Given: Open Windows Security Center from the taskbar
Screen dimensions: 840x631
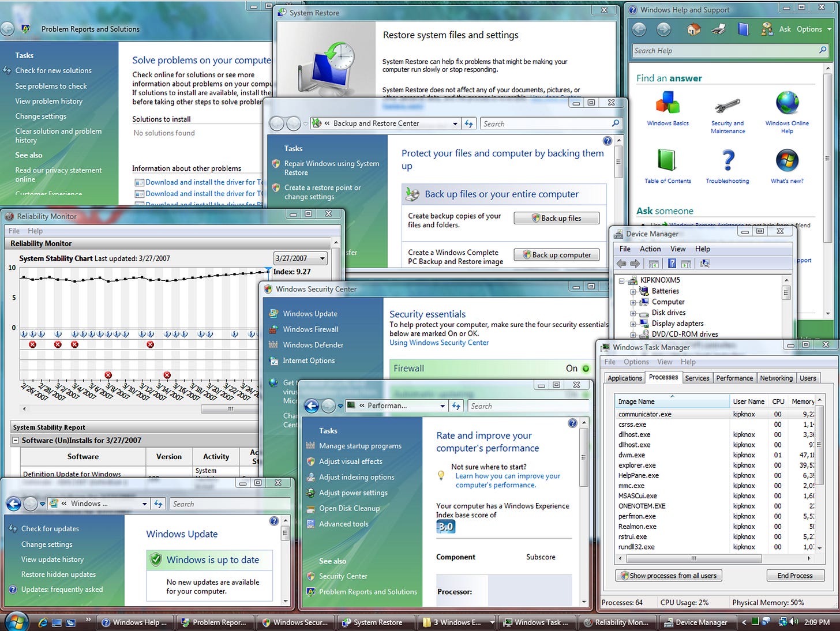Looking at the screenshot, I should [295, 622].
